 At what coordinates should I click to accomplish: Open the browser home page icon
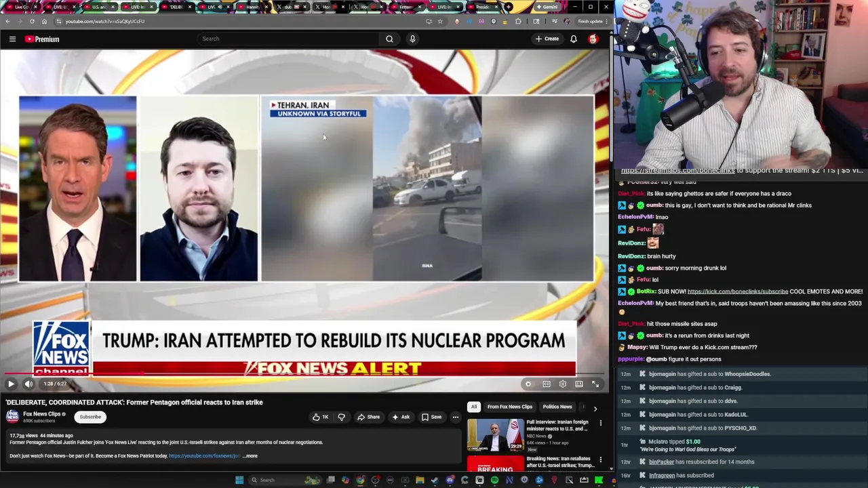(44, 21)
